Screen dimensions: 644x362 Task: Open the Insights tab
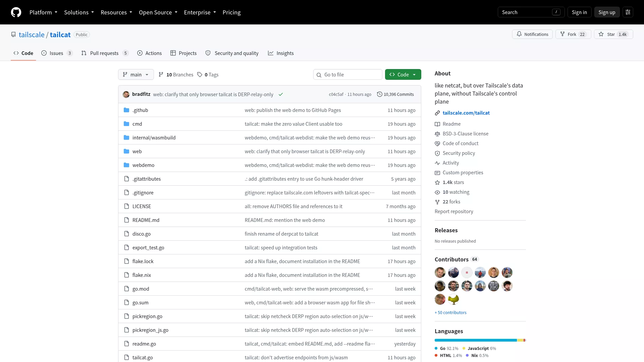pos(281,53)
